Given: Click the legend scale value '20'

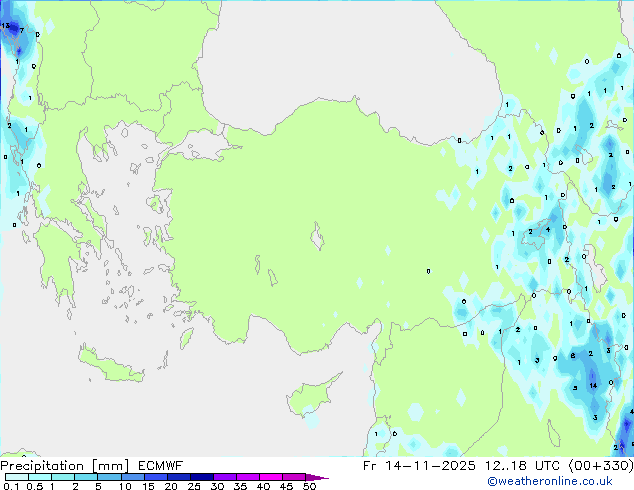Looking at the screenshot, I should 171,486.
